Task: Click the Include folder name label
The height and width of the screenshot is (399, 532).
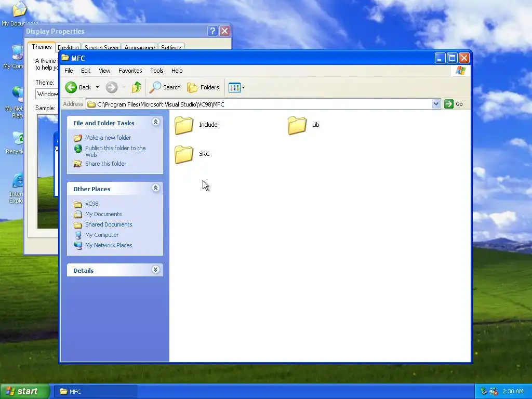Action: click(x=208, y=125)
